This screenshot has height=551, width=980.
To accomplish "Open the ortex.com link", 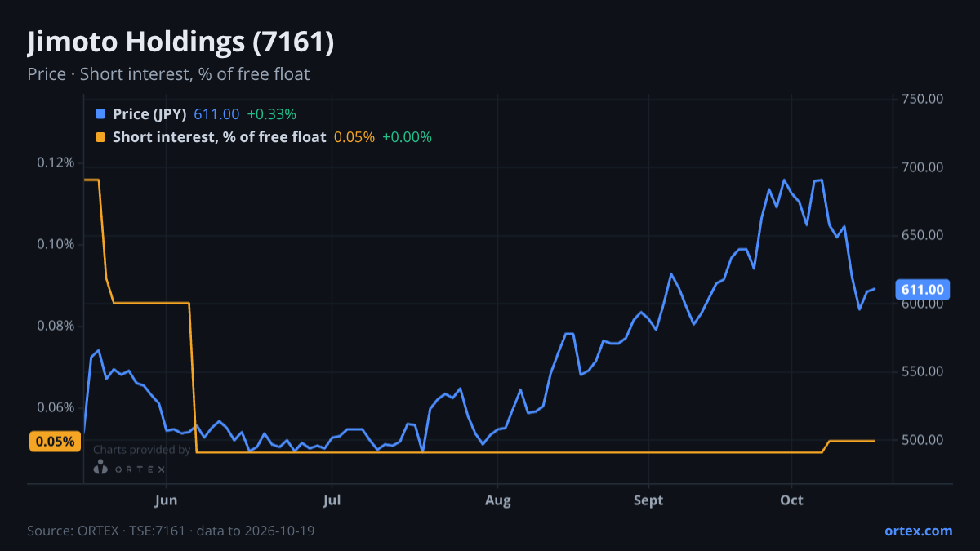I will point(919,531).
